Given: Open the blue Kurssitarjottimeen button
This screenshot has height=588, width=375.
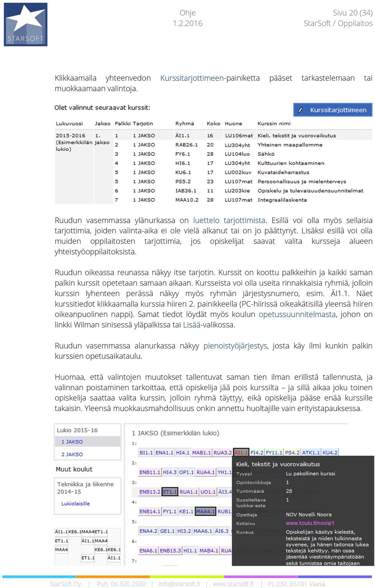Looking at the screenshot, I should point(333,110).
